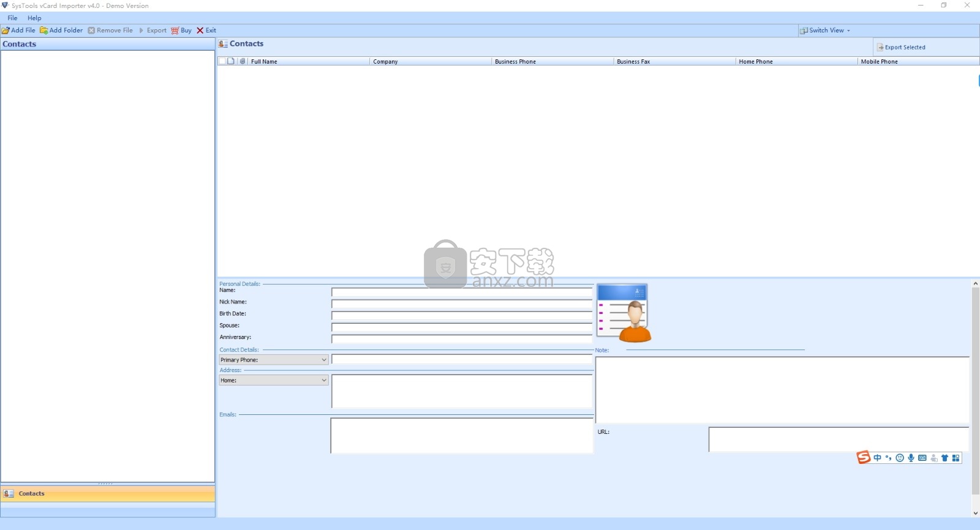Expand the Home address type dropdown

pos(274,380)
